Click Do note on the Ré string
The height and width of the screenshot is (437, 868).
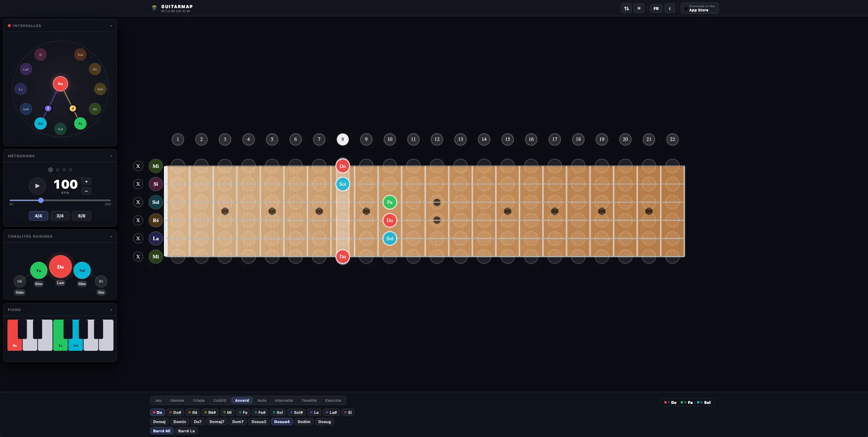pos(390,220)
